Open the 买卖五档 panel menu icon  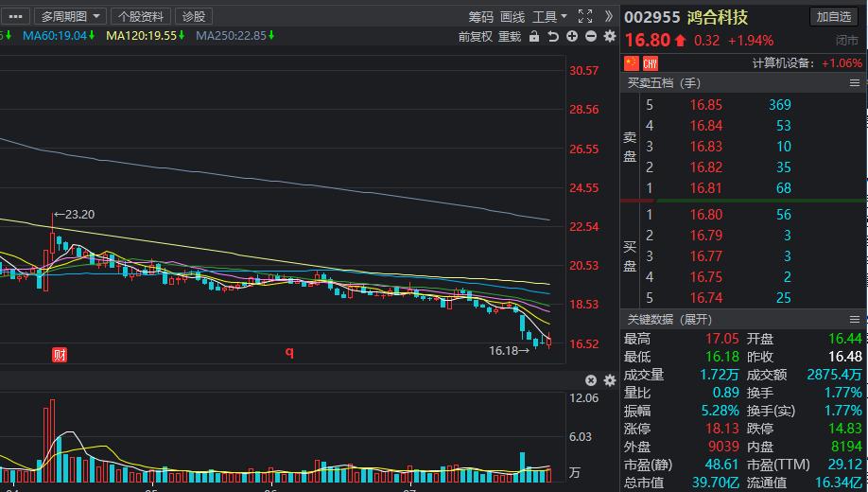click(x=855, y=83)
